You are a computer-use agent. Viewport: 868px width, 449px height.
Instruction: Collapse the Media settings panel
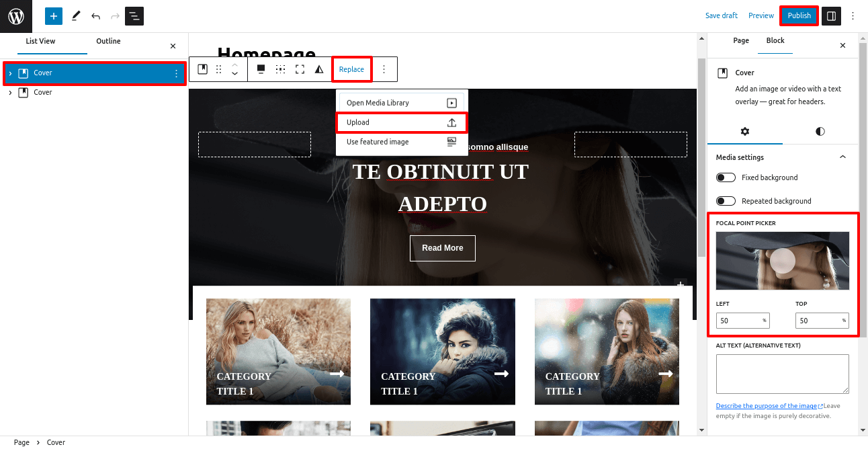click(x=842, y=157)
